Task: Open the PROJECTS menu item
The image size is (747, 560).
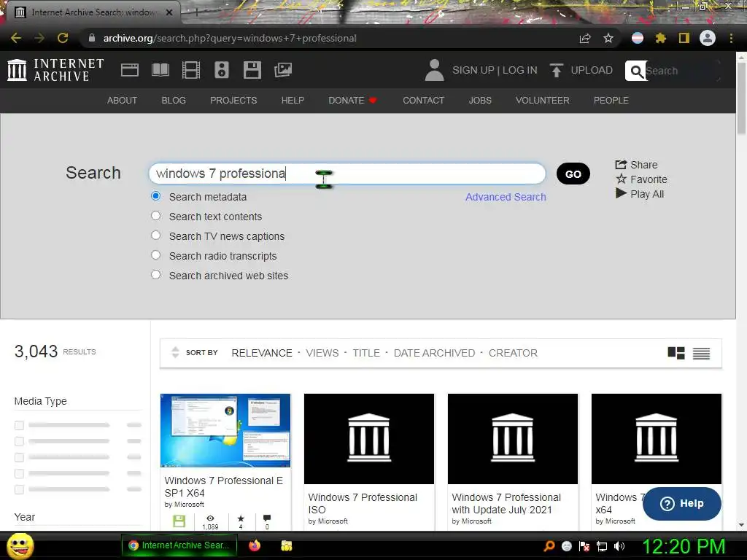Action: point(233,101)
